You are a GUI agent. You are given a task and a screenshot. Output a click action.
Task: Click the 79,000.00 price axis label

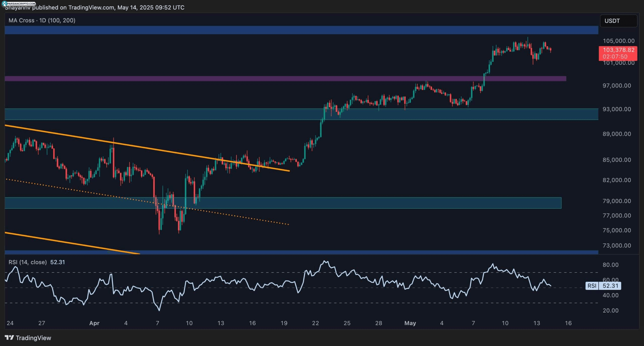pyautogui.click(x=617, y=201)
